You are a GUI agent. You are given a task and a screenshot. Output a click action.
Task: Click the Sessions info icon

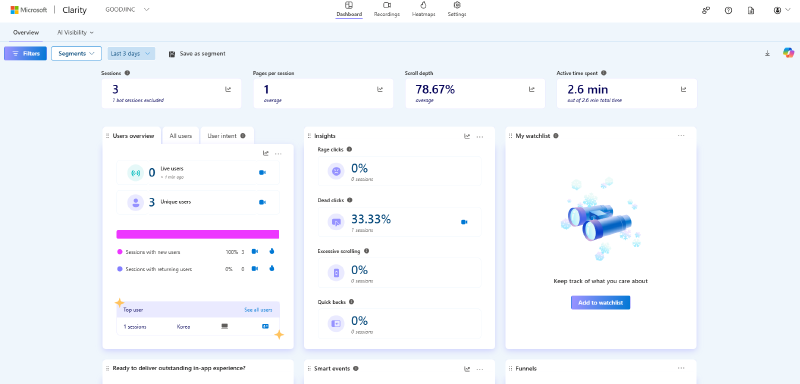(127, 73)
